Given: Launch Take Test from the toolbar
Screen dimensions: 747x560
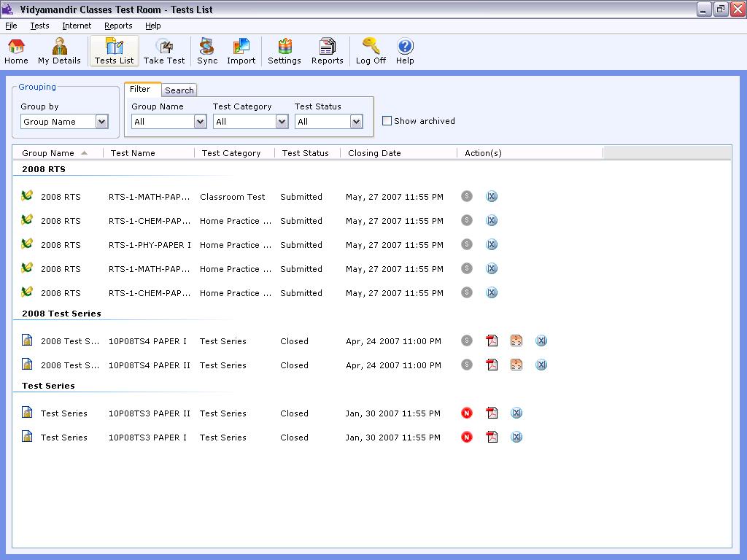Looking at the screenshot, I should (164, 52).
